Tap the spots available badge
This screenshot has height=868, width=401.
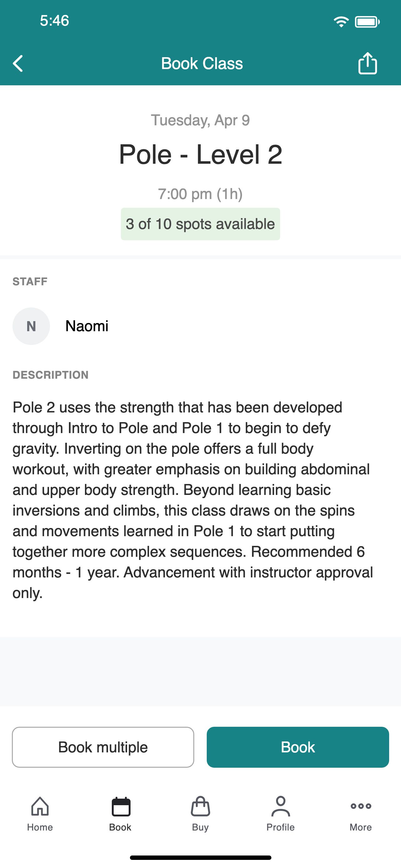200,224
